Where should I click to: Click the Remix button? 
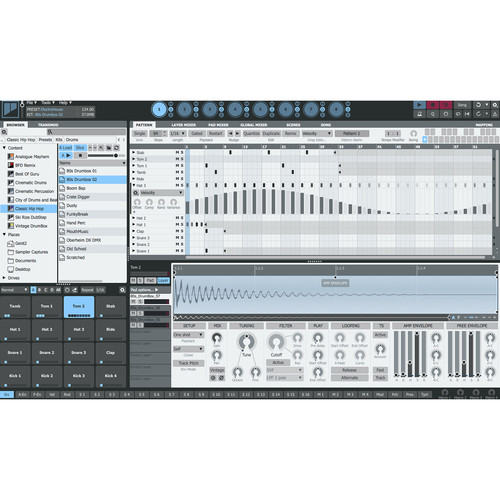[290, 133]
